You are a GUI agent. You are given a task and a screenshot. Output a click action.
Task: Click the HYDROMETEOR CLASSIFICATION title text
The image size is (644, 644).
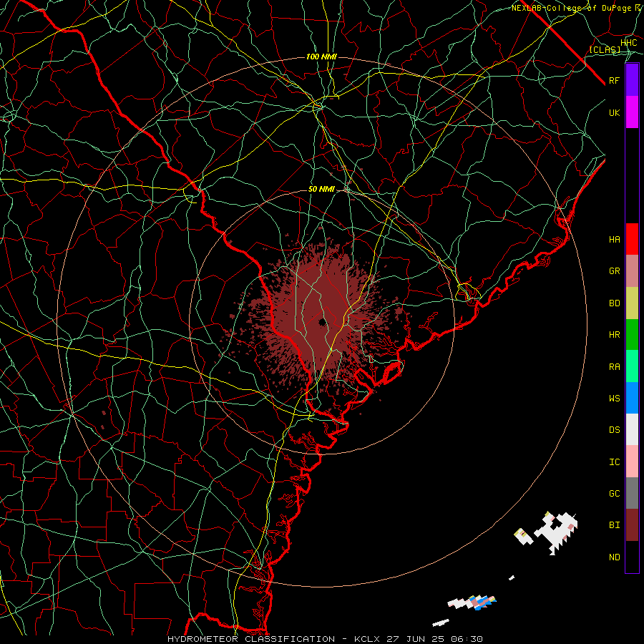pos(251,639)
